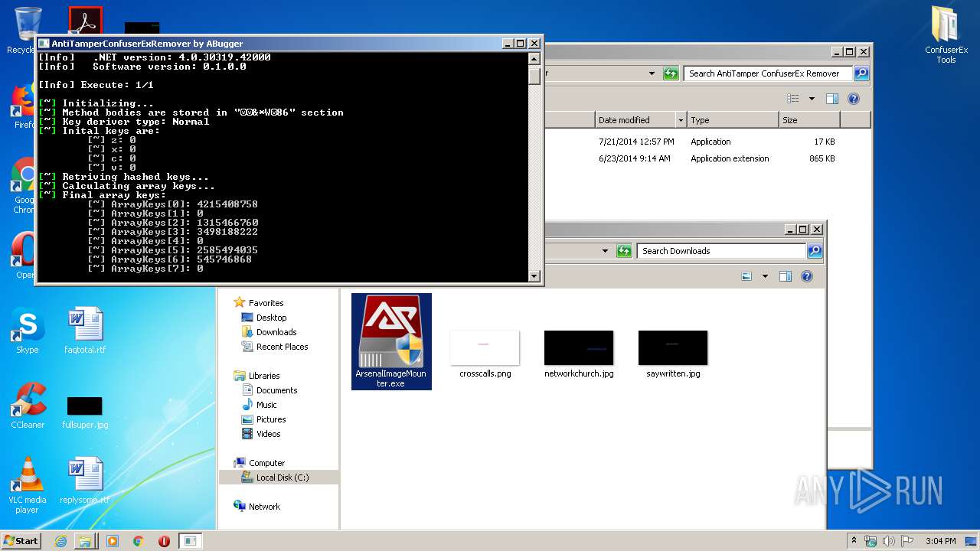
Task: Open Adobe Reader desktop shortcut
Action: [x=85, y=21]
